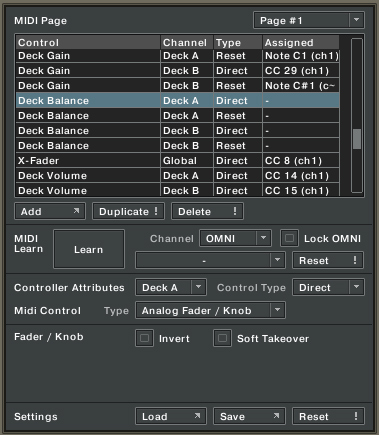Open the MIDI Page #1 dropdown

point(309,20)
